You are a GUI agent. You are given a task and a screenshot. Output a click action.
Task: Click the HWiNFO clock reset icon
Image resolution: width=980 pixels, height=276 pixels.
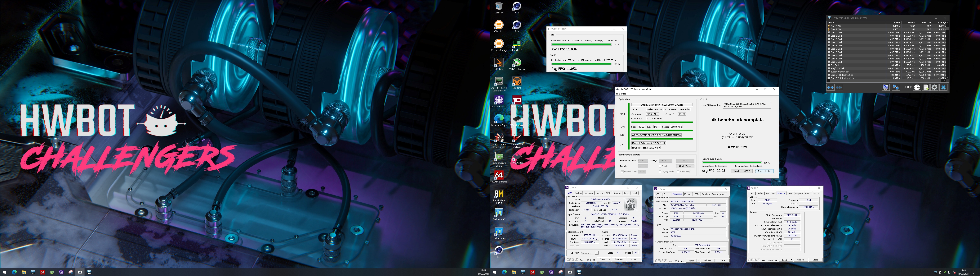[917, 87]
